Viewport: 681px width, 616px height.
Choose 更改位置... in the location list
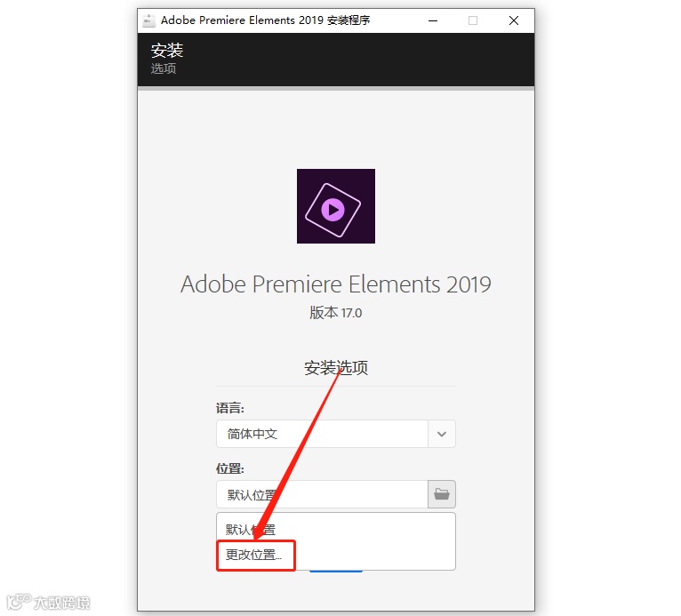tap(256, 555)
